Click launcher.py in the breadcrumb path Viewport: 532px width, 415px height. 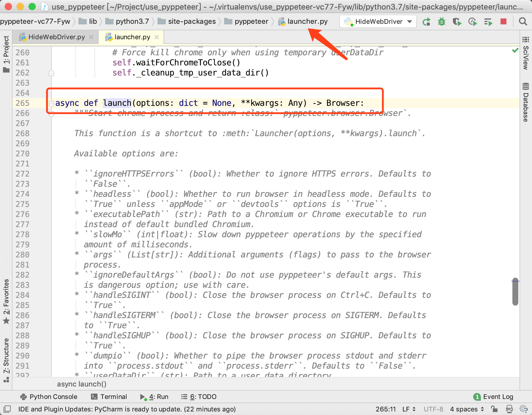[x=303, y=22]
